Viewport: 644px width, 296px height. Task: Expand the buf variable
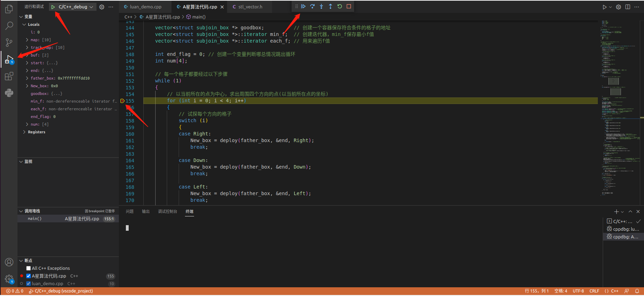(x=27, y=55)
